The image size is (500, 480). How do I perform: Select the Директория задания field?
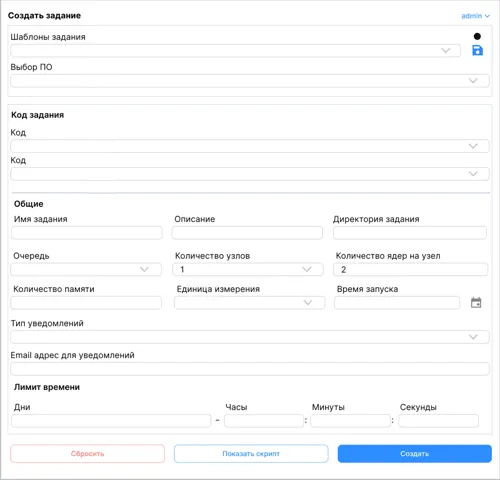pos(410,233)
